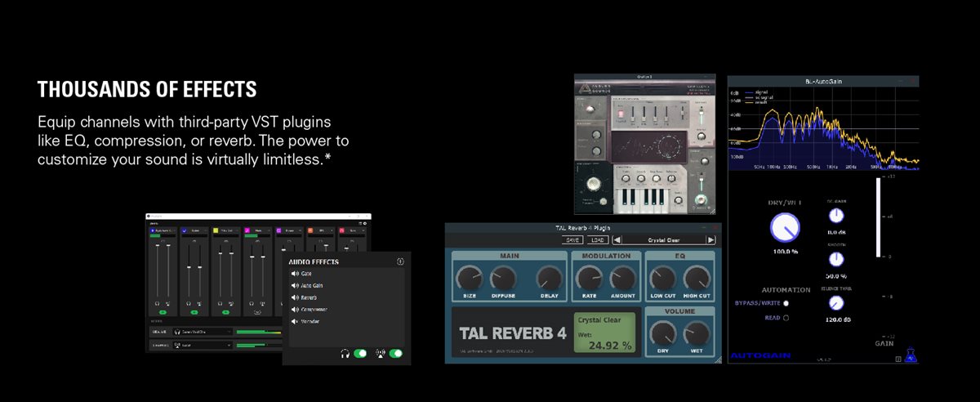The image size is (980, 402).
Task: Click the info icon in Audio Effects panel
Action: click(x=400, y=261)
